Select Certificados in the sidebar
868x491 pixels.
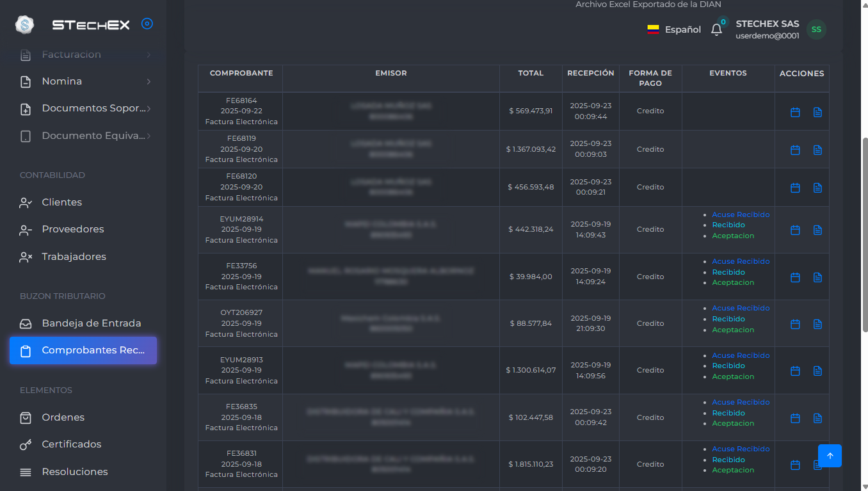point(71,444)
